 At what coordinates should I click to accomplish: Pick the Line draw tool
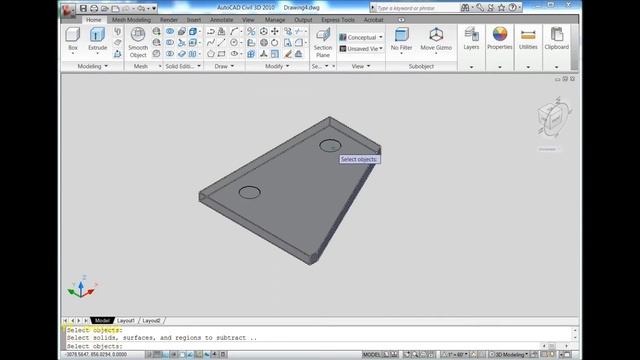(x=222, y=42)
